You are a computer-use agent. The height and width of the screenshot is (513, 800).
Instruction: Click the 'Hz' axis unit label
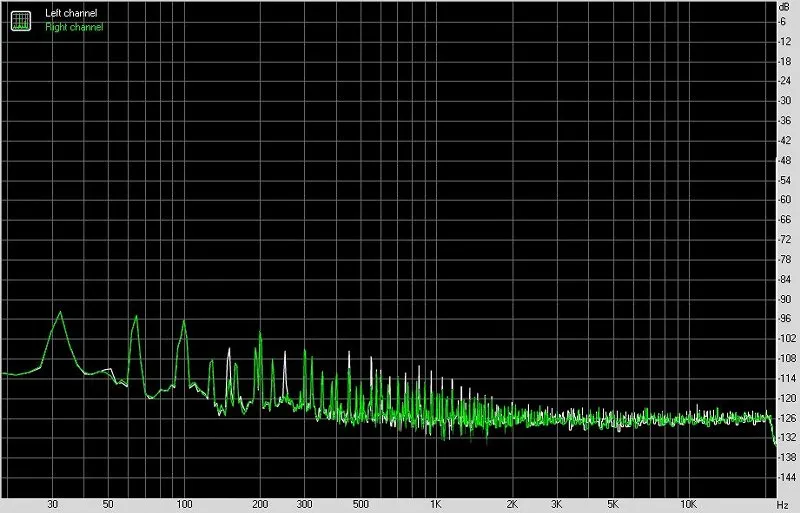783,505
